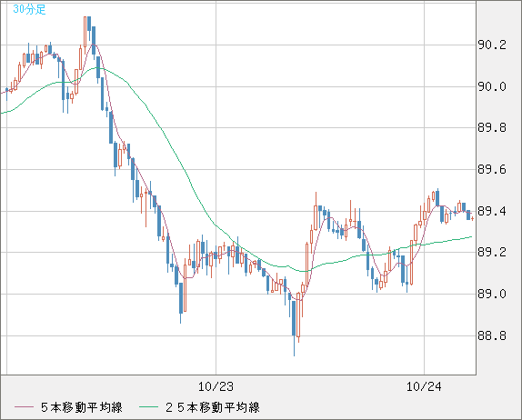Click the 89.6 price axis label

pyautogui.click(x=492, y=170)
